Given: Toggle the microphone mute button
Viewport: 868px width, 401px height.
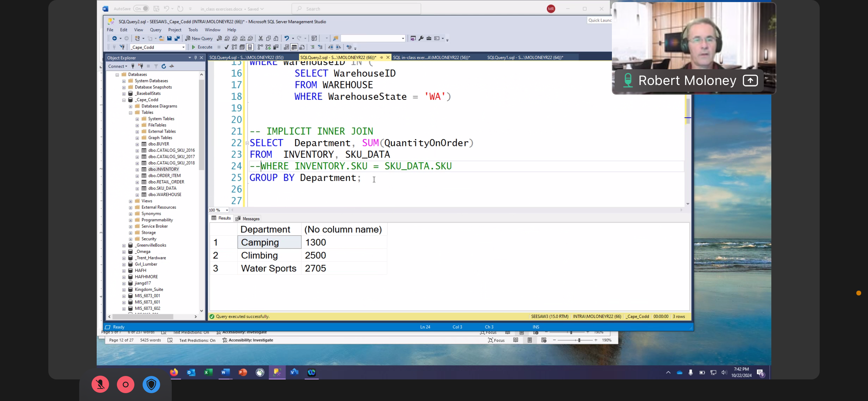Looking at the screenshot, I should click(x=100, y=385).
